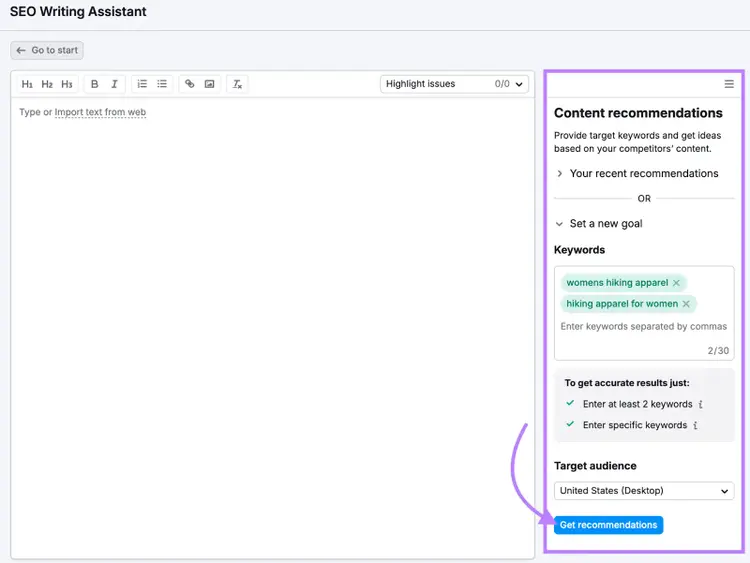Insert a hyperlink
The image size is (750, 563).
(x=189, y=84)
